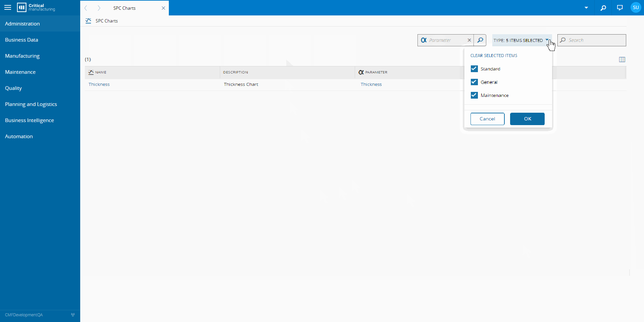This screenshot has width=644, height=322.
Task: Click the connection status icon in footer
Action: coord(73,315)
